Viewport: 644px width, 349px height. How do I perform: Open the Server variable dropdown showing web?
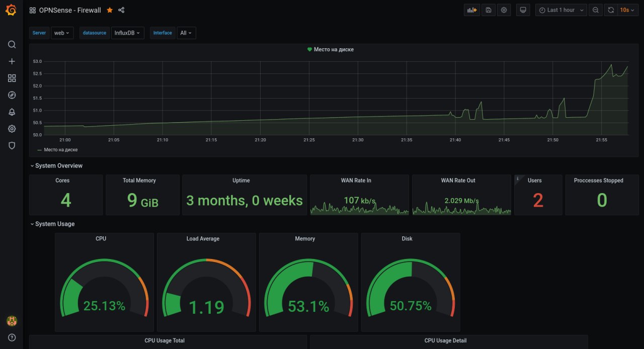(62, 33)
